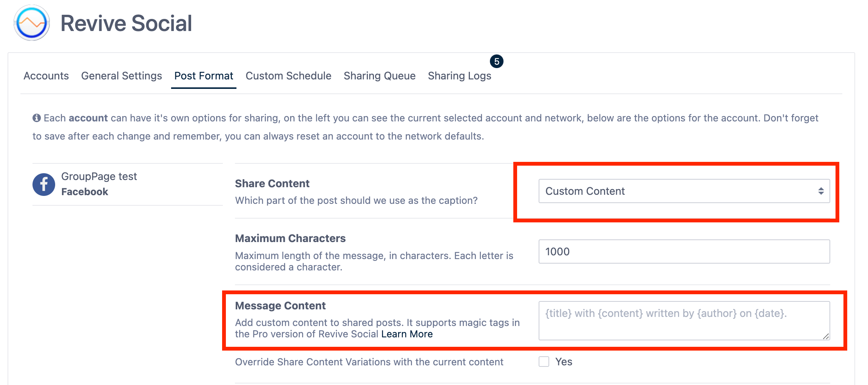
Task: Follow the Learn More link
Action: [407, 334]
